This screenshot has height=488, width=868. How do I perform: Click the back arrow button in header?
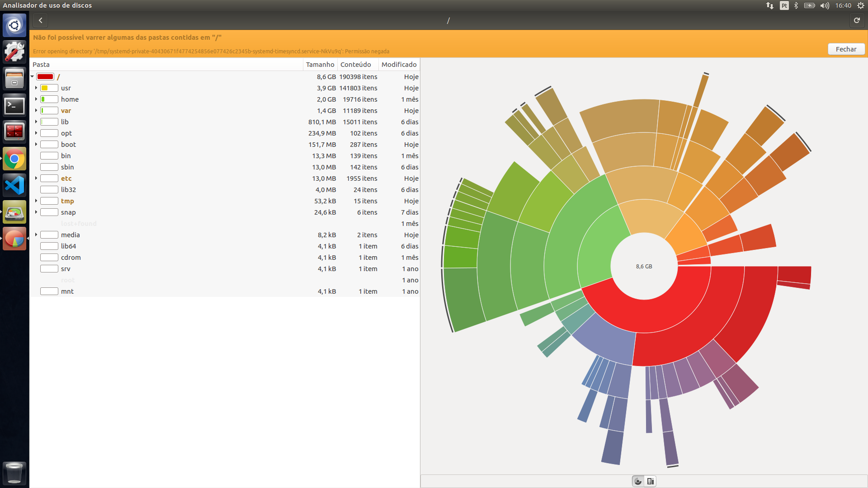coord(41,20)
